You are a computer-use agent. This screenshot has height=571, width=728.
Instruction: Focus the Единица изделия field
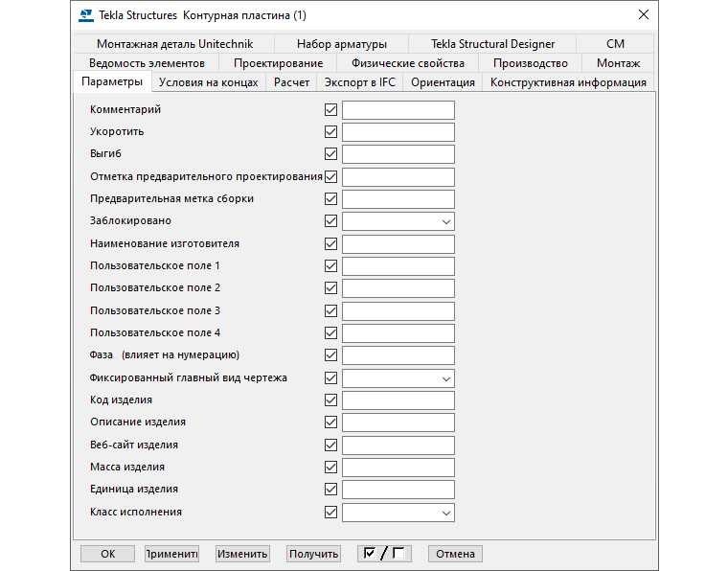398,490
